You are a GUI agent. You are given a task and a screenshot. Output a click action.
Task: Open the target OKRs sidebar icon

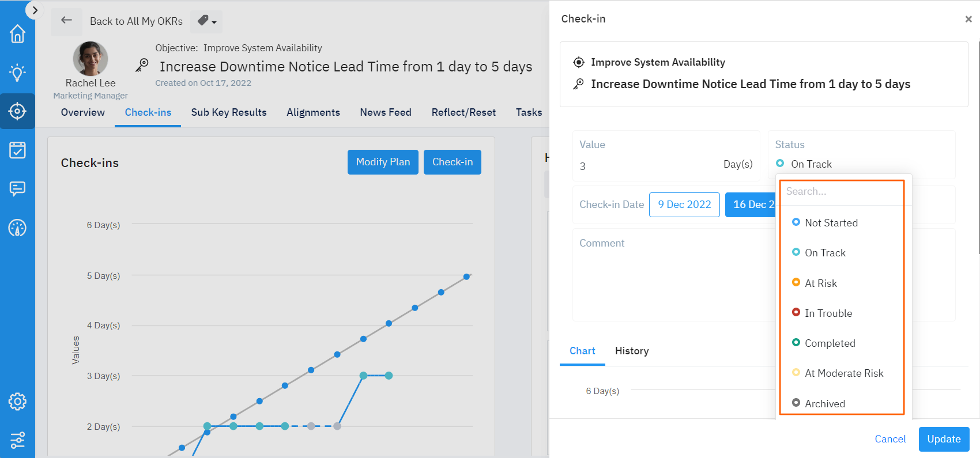[17, 111]
